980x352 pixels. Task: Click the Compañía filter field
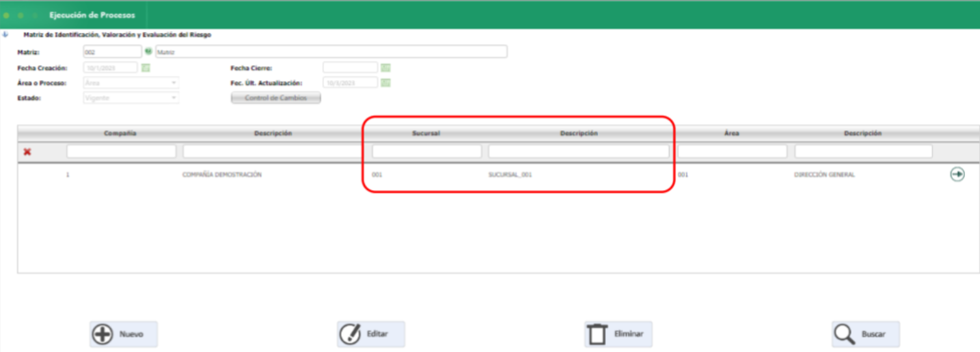point(121,152)
